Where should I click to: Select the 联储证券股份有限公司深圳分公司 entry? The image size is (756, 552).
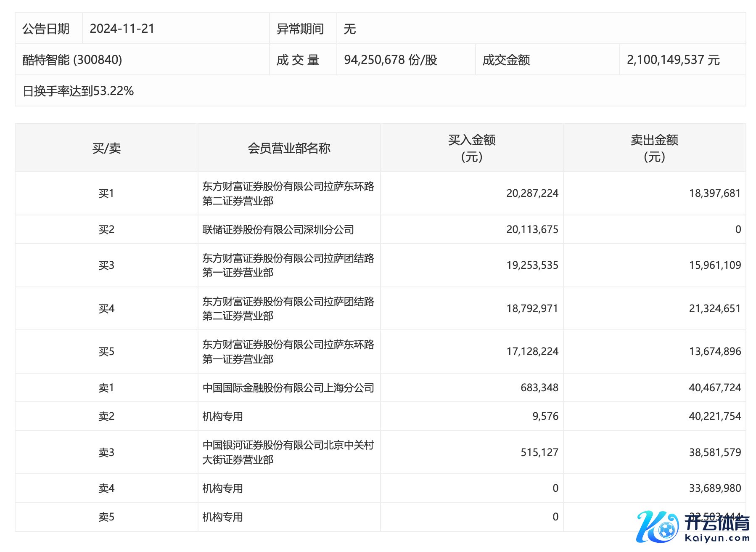tap(278, 230)
